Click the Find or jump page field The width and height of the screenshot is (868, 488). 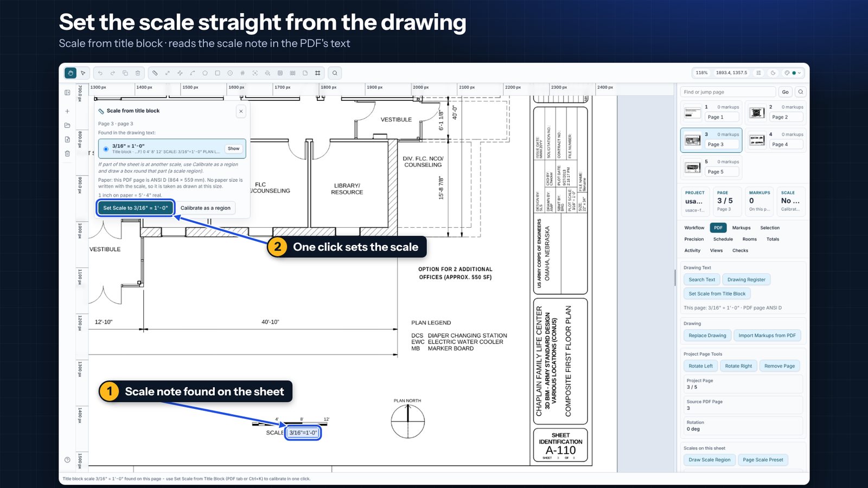click(729, 92)
